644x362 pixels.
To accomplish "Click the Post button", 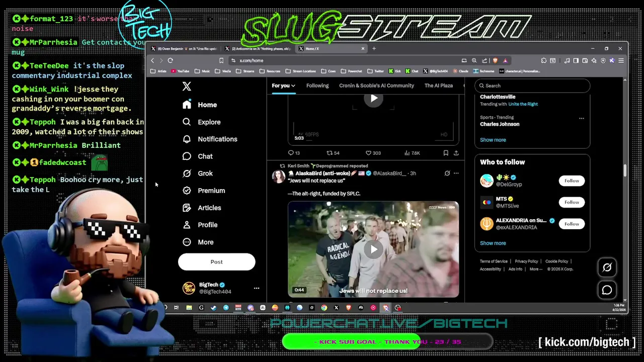I will coord(217,262).
